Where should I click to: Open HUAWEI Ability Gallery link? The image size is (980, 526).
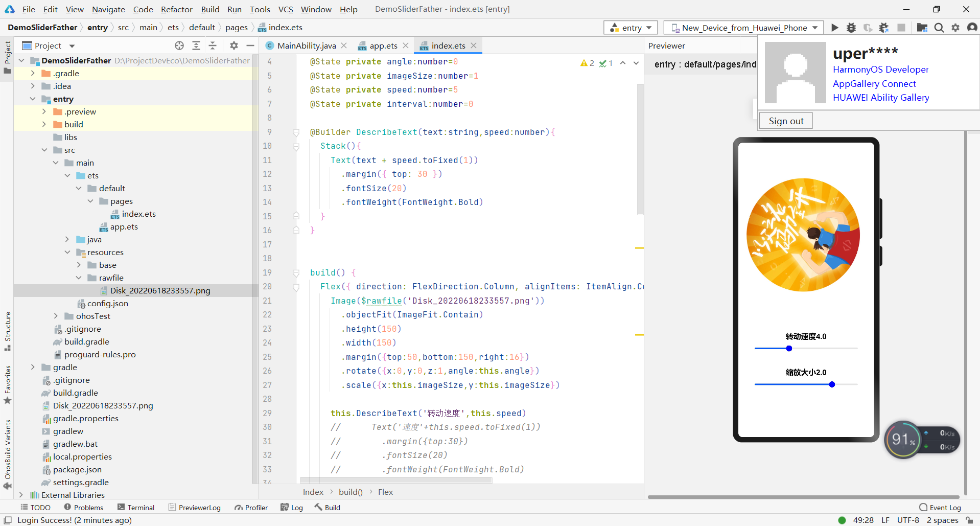[x=881, y=98]
